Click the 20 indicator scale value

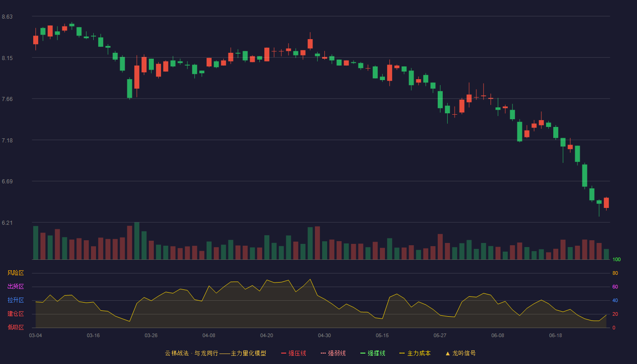click(615, 314)
